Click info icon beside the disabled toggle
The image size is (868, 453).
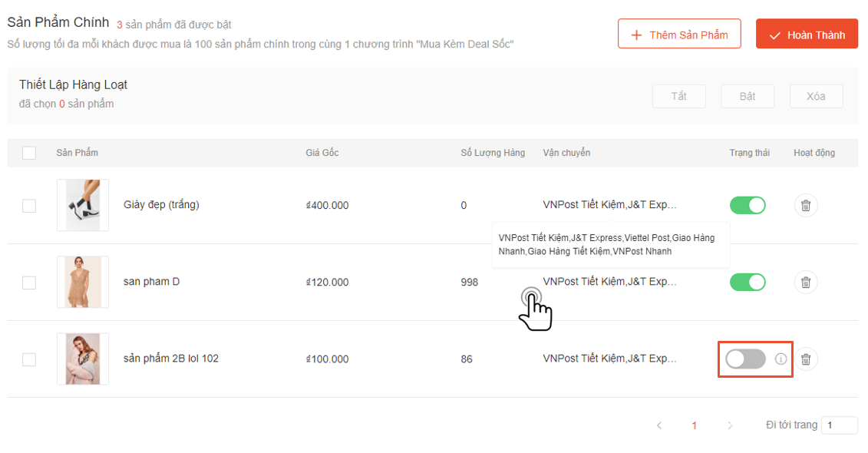coord(781,359)
